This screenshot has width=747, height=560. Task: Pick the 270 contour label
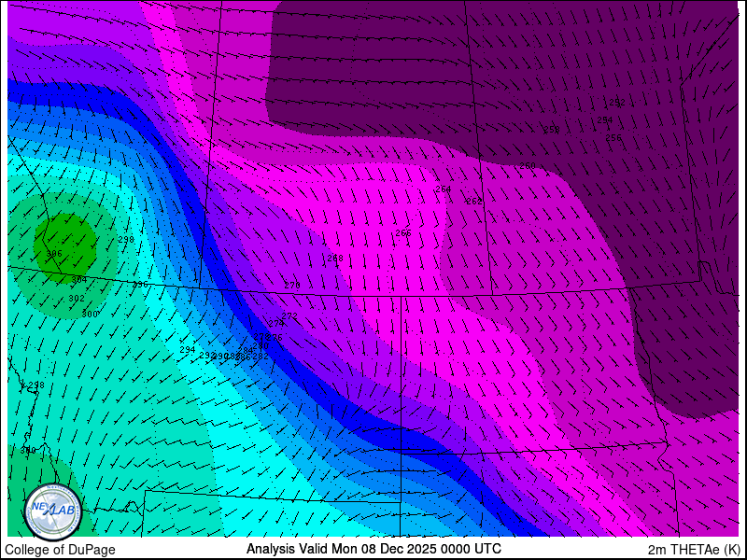point(292,286)
